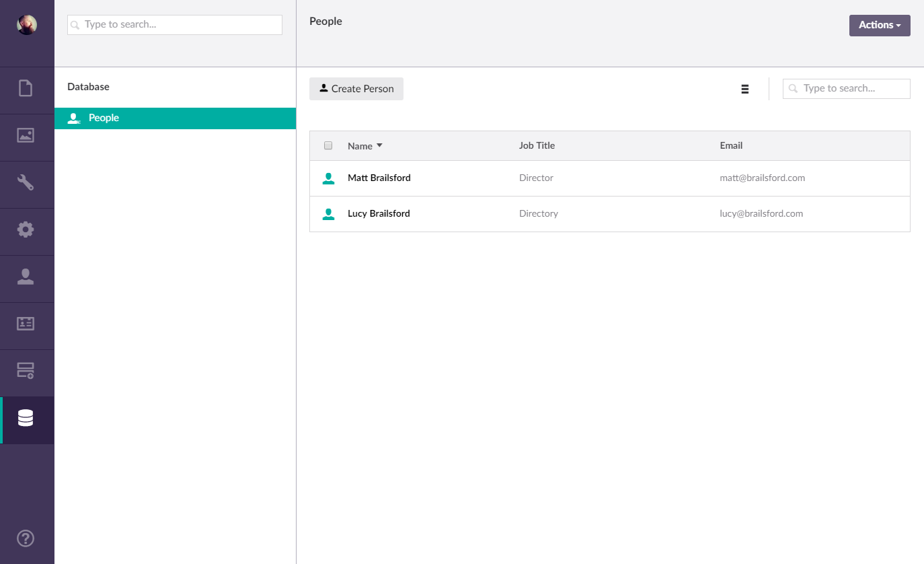The width and height of the screenshot is (924, 564).
Task: Click the People tree node icon
Action: 75,118
